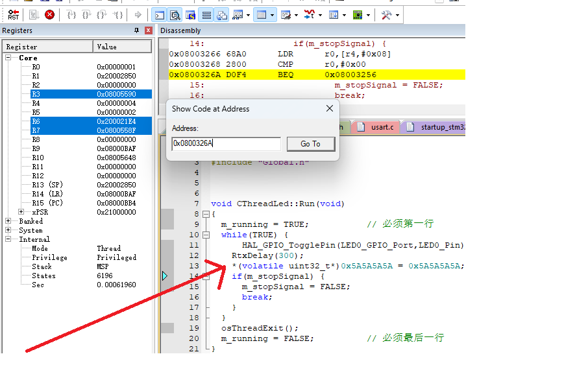Open Toolbox dropdown arrow
This screenshot has height=365, width=588.
[x=397, y=16]
